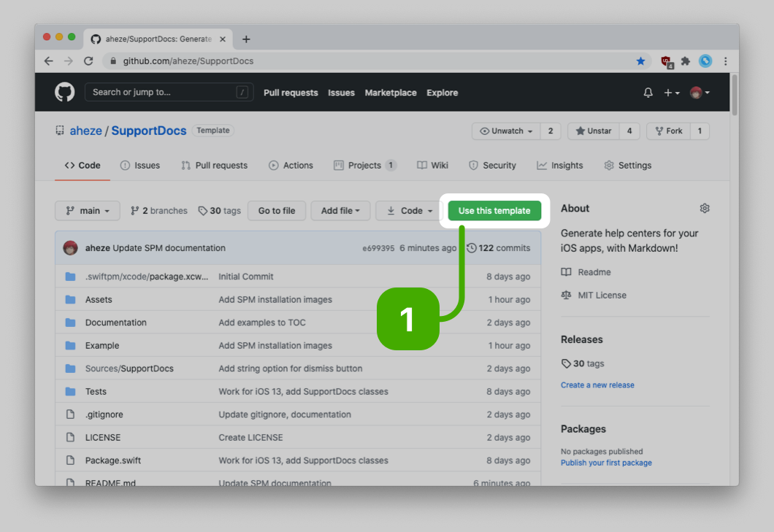The height and width of the screenshot is (532, 774).
Task: Expand the Code download dropdown
Action: click(409, 211)
